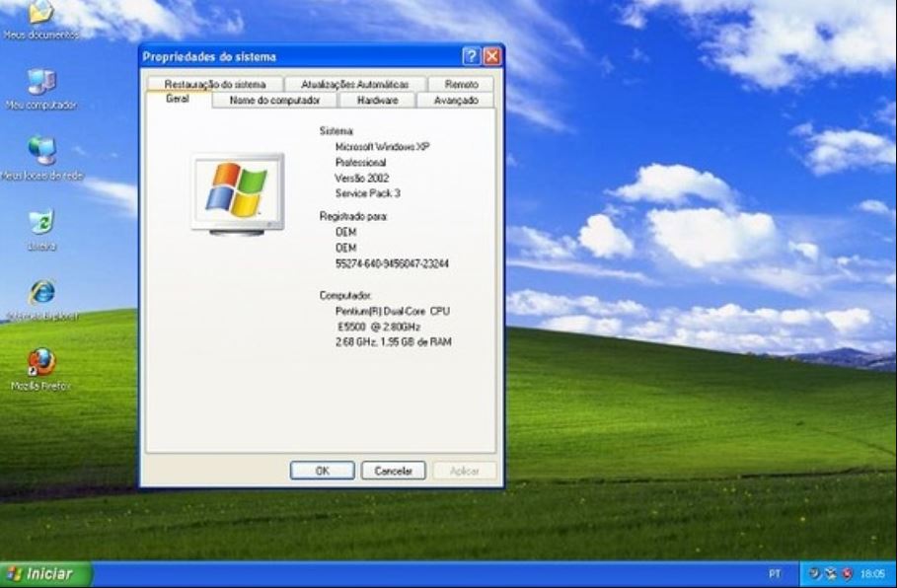This screenshot has width=897, height=588.
Task: Click the red shield tray icon
Action: click(x=848, y=573)
